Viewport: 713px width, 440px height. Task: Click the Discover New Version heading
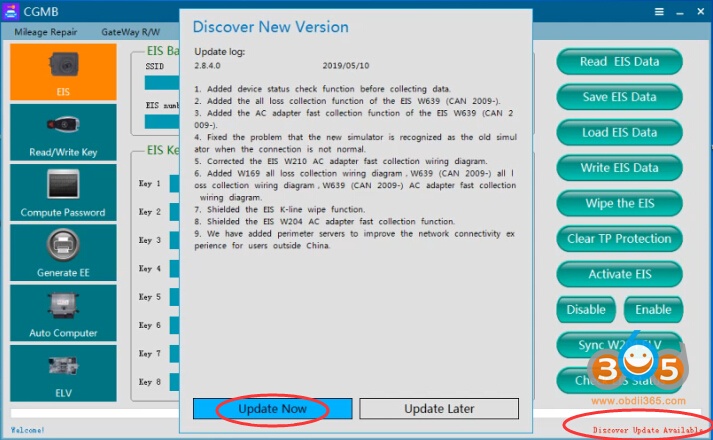click(271, 27)
